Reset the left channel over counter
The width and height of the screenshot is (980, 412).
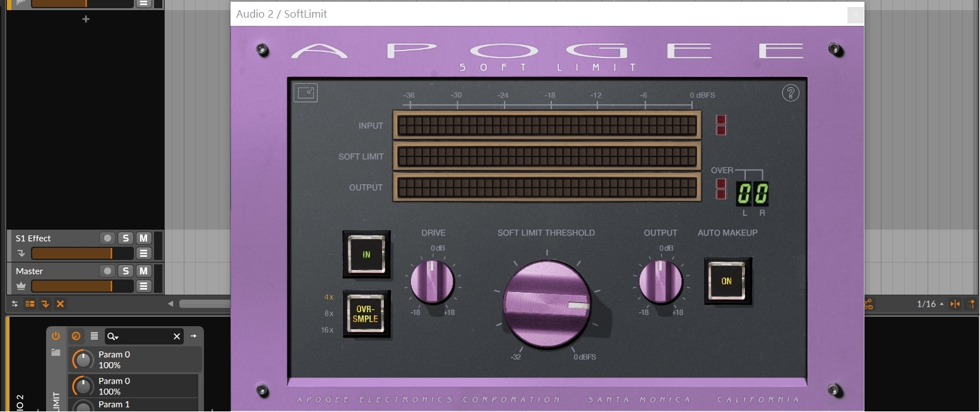744,193
